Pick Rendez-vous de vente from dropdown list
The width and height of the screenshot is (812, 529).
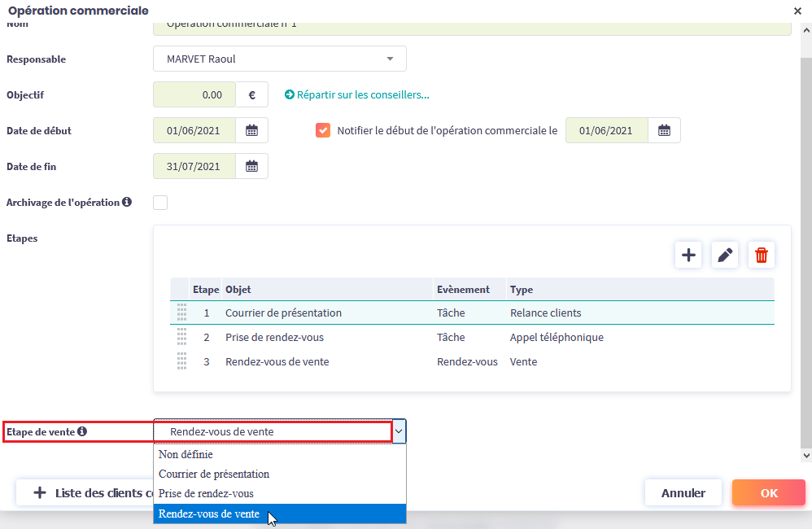(209, 514)
